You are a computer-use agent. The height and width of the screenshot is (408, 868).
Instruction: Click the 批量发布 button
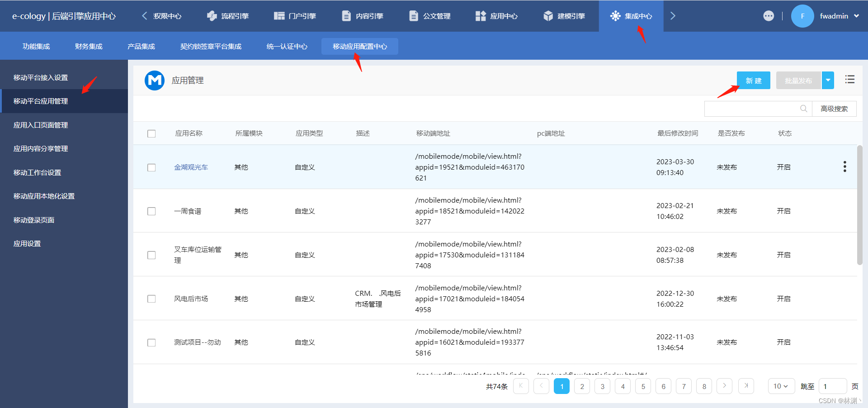coord(798,81)
